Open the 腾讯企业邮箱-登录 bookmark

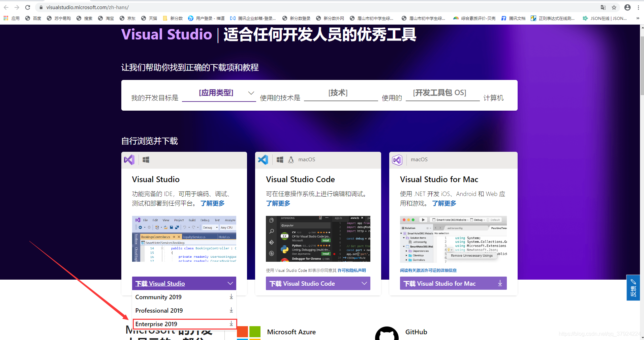tap(253, 18)
